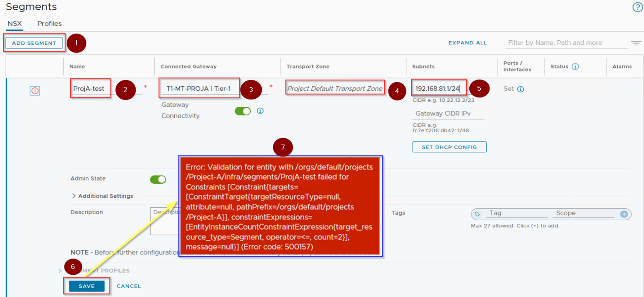Select the NSX tab
644x297 pixels.
tap(15, 24)
